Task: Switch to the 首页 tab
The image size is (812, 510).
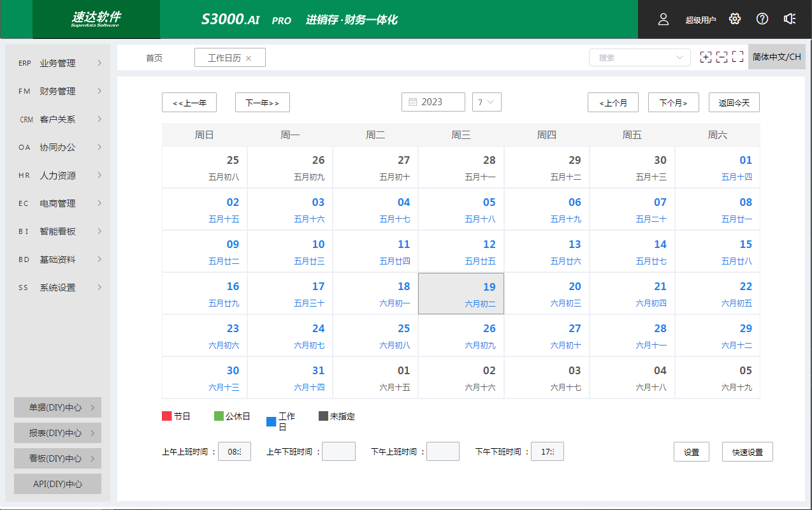Action: click(154, 58)
